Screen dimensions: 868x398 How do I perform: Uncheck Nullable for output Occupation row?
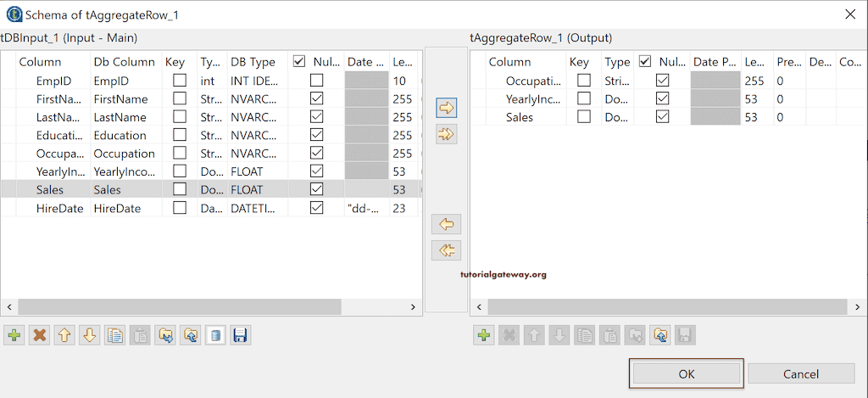(x=663, y=81)
